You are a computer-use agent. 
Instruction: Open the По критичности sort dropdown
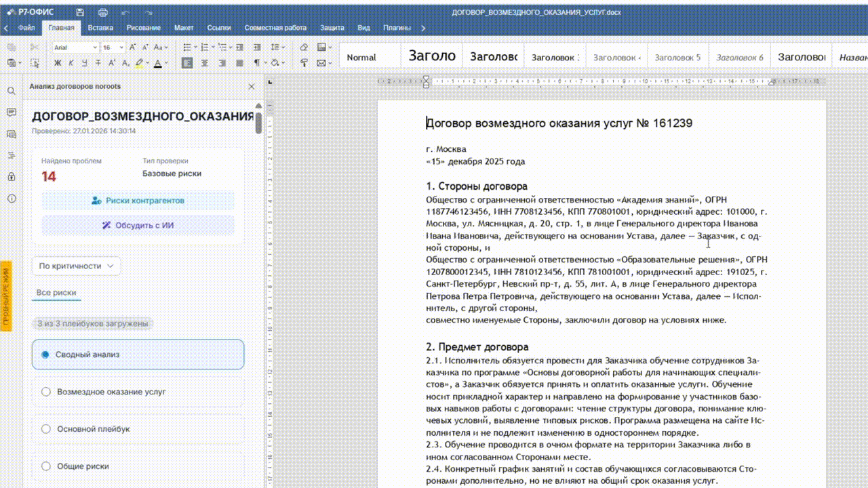click(x=77, y=266)
